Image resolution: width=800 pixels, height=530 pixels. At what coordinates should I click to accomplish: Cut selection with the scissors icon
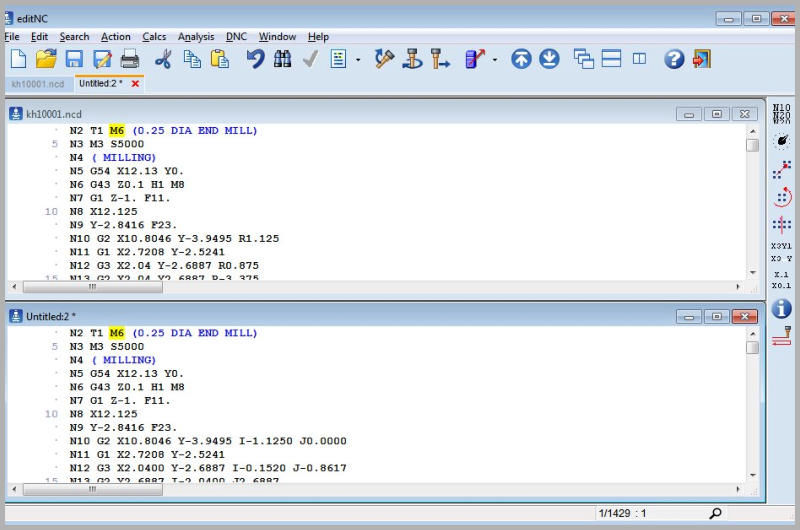[x=163, y=59]
